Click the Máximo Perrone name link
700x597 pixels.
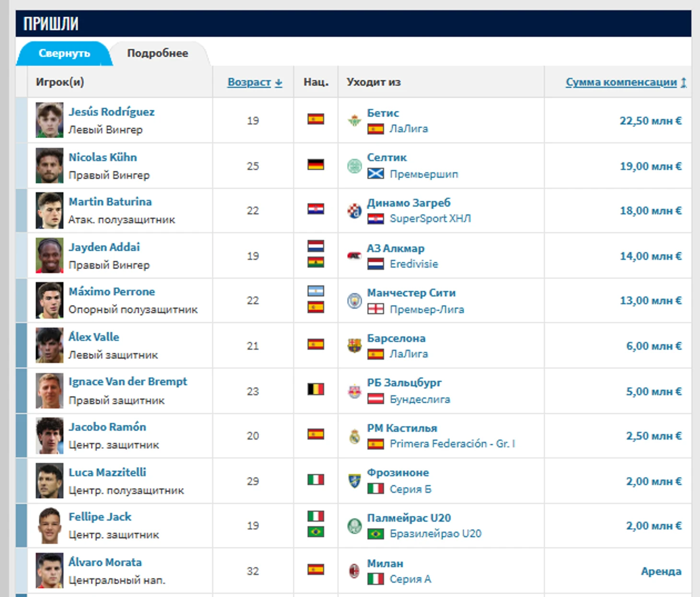tap(112, 292)
